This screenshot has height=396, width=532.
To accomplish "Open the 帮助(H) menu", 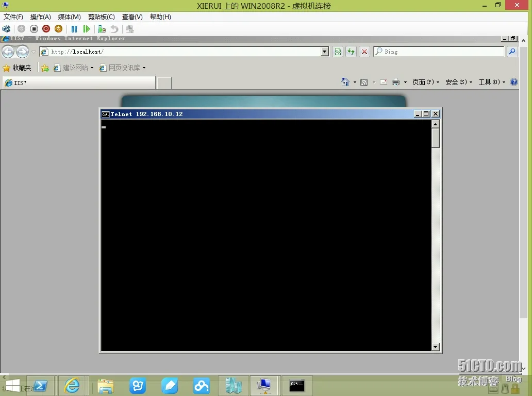I will [x=160, y=16].
